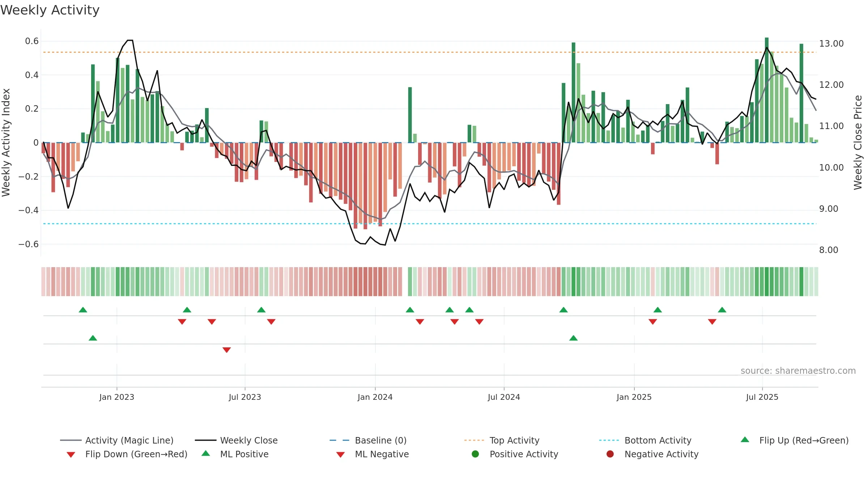Click the last green flip-up triangle before Jul 2025
Screen dimensions: 868x488
click(722, 310)
